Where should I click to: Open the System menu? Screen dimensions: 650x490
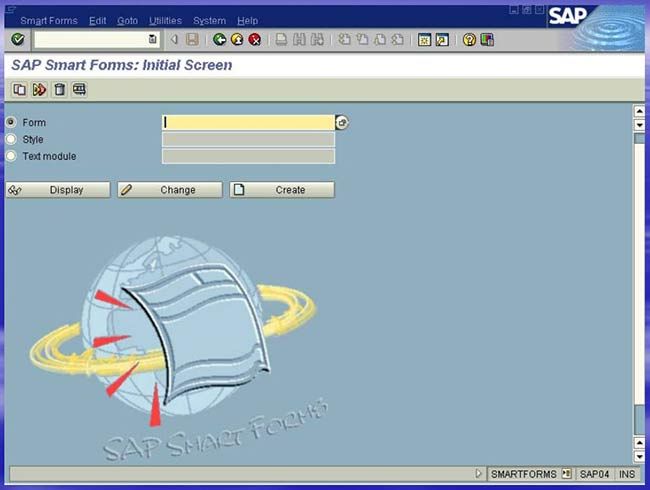[x=209, y=21]
